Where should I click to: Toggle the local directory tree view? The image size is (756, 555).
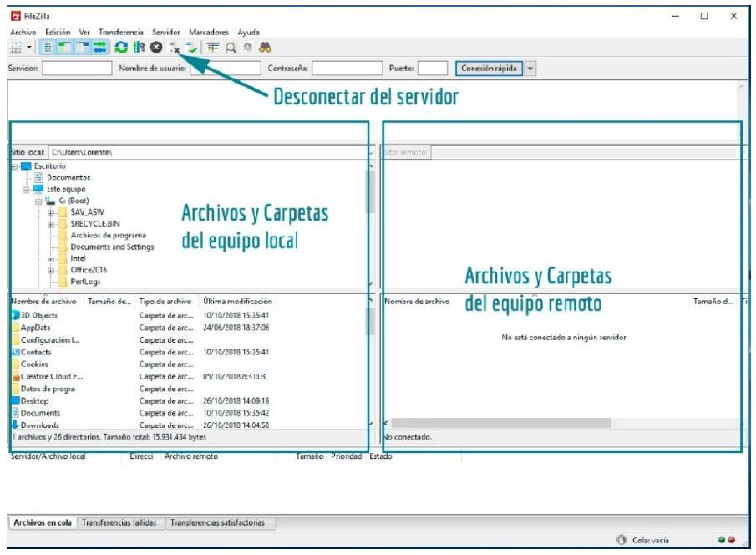(64, 48)
